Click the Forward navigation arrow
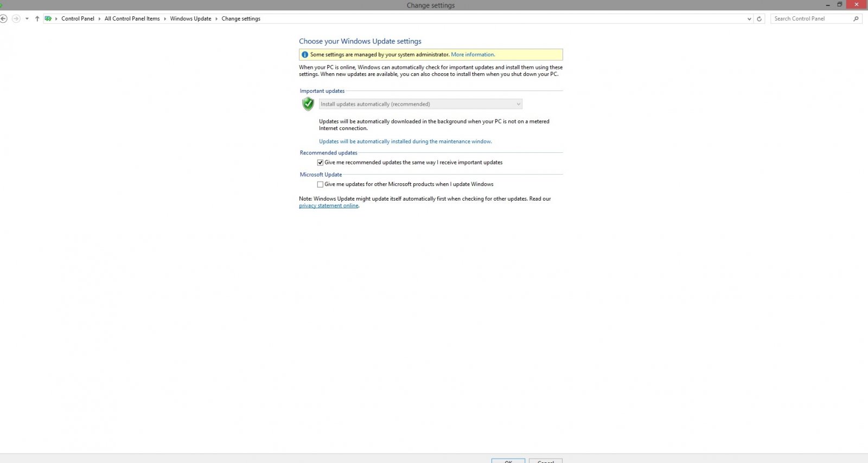 [16, 18]
